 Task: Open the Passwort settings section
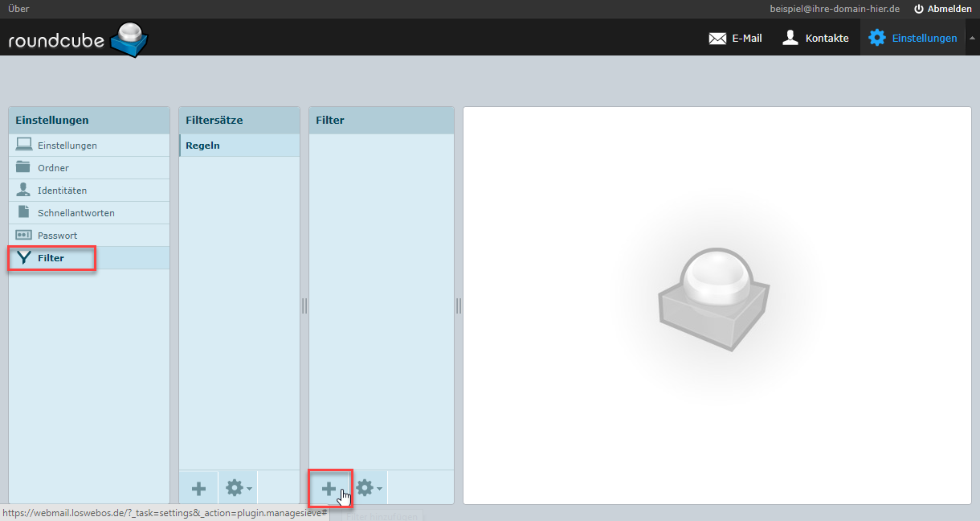click(x=57, y=236)
